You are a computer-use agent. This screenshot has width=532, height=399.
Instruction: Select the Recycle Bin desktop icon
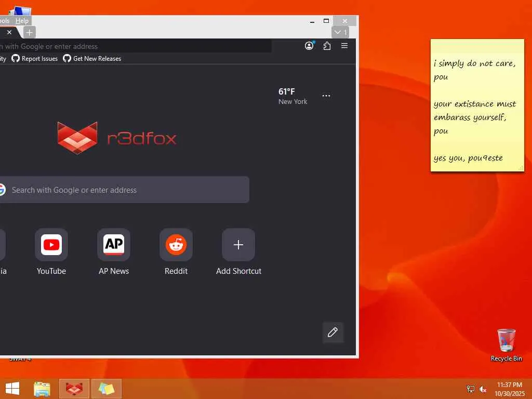pos(506,345)
